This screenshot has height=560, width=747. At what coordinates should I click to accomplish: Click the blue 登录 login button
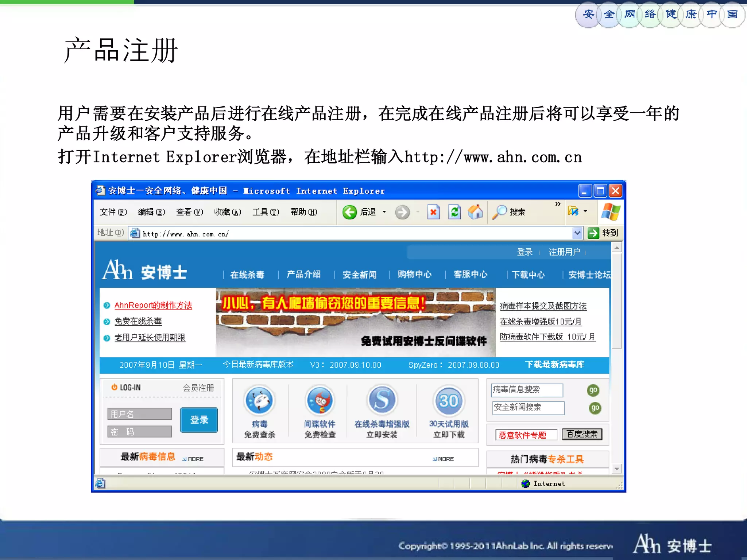[199, 420]
